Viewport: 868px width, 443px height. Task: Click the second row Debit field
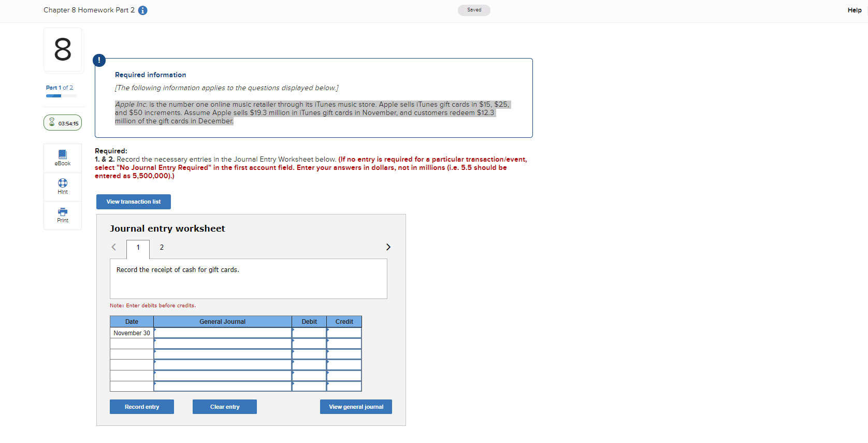tap(309, 344)
